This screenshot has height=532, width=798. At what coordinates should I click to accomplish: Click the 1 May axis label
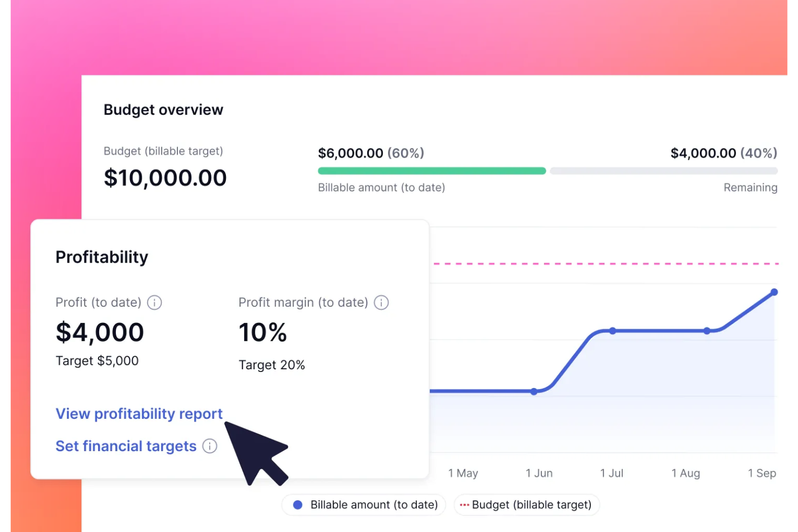tap(463, 473)
